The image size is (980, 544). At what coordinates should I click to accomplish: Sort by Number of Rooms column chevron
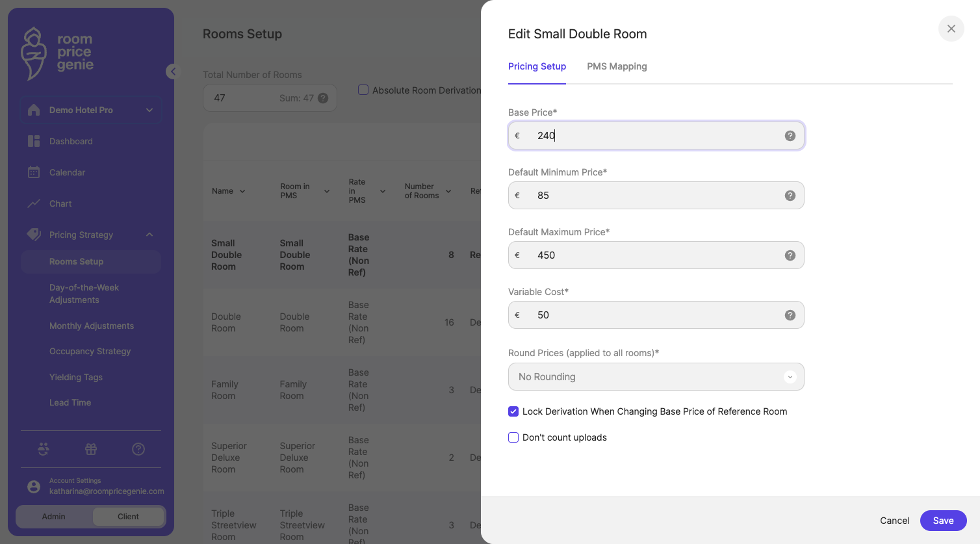point(448,191)
